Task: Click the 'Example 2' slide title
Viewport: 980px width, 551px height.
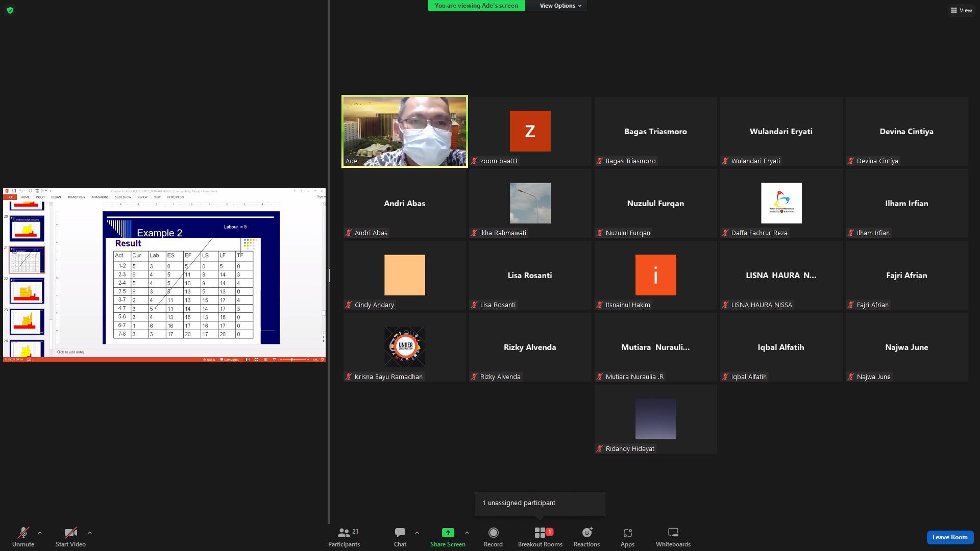Action: pyautogui.click(x=160, y=233)
